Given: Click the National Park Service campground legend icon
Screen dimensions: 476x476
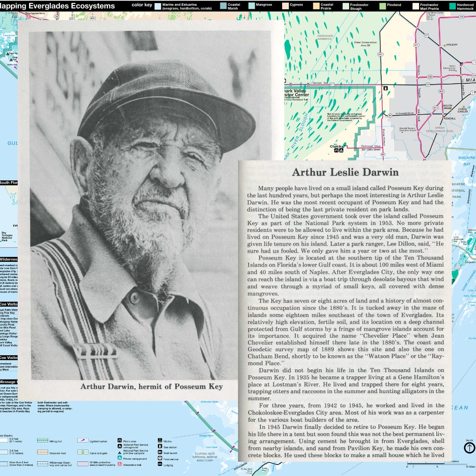Looking at the screenshot, I should click(x=119, y=446).
